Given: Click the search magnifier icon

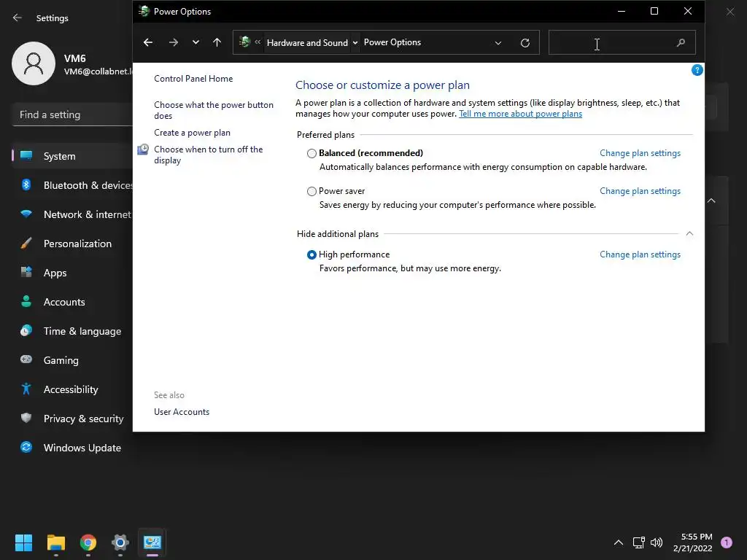Looking at the screenshot, I should click(681, 43).
